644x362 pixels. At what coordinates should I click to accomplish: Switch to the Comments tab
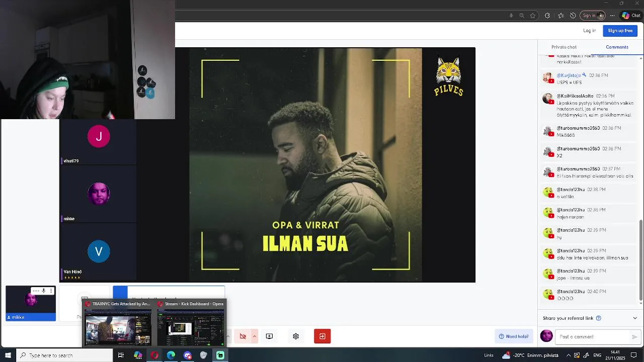[617, 47]
